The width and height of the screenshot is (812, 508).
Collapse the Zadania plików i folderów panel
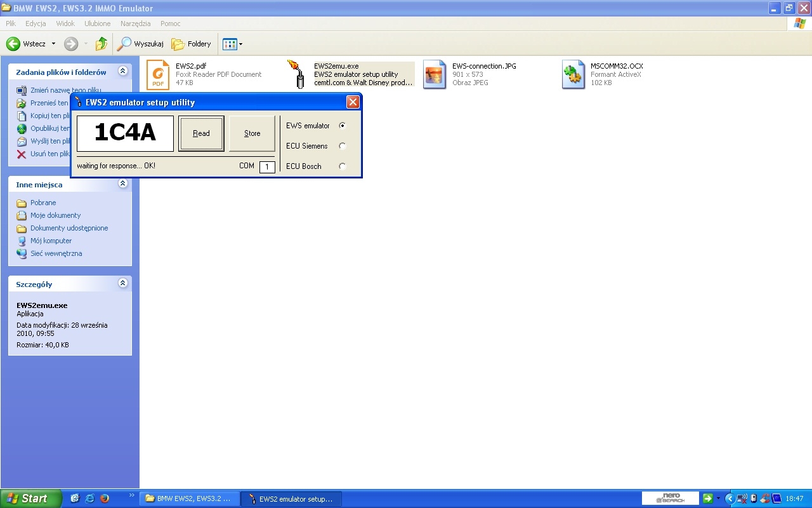123,72
